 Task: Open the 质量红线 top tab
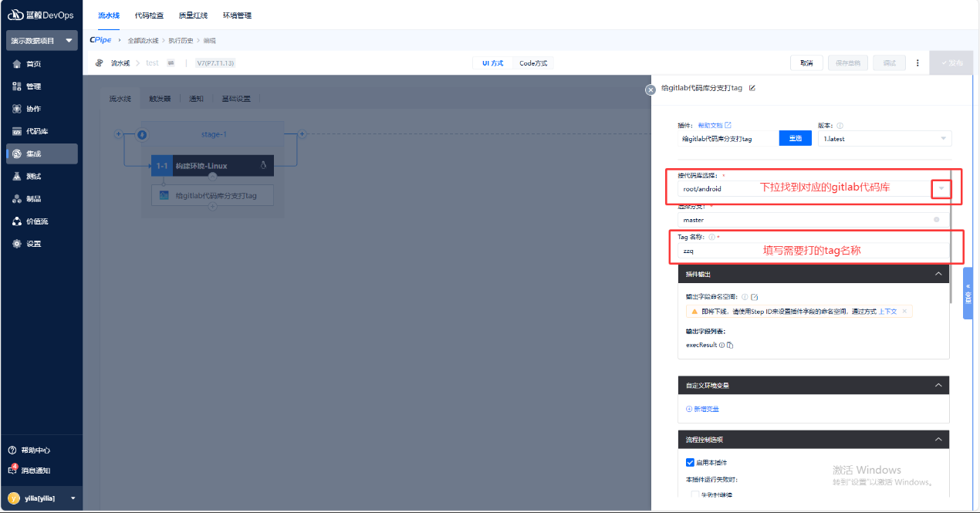pyautogui.click(x=192, y=15)
